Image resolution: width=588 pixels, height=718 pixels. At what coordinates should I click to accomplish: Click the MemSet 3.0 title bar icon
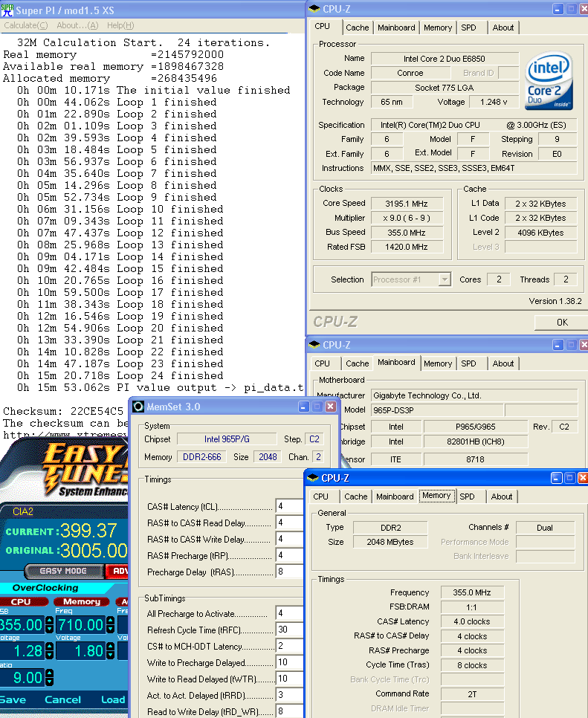pos(139,407)
